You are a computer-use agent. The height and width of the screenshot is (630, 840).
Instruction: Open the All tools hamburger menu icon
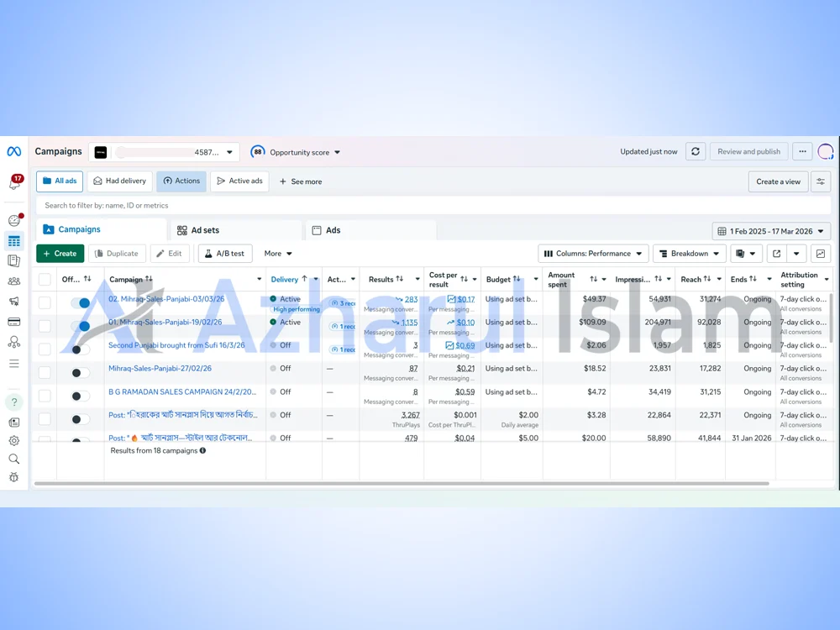click(14, 365)
